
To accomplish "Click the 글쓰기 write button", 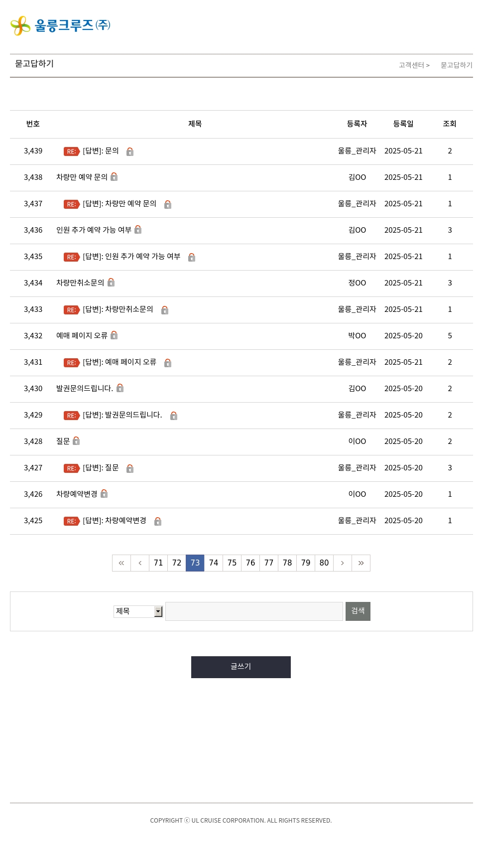I will point(241,667).
